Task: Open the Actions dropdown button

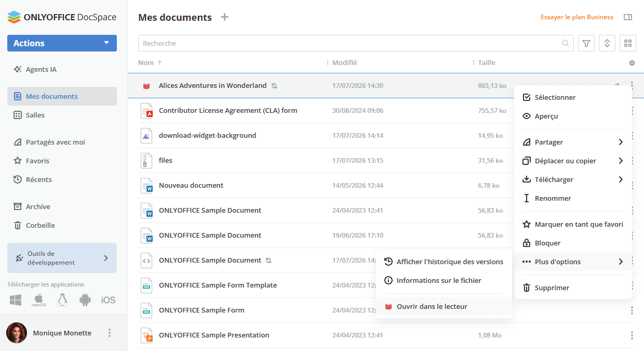Action: pyautogui.click(x=62, y=43)
